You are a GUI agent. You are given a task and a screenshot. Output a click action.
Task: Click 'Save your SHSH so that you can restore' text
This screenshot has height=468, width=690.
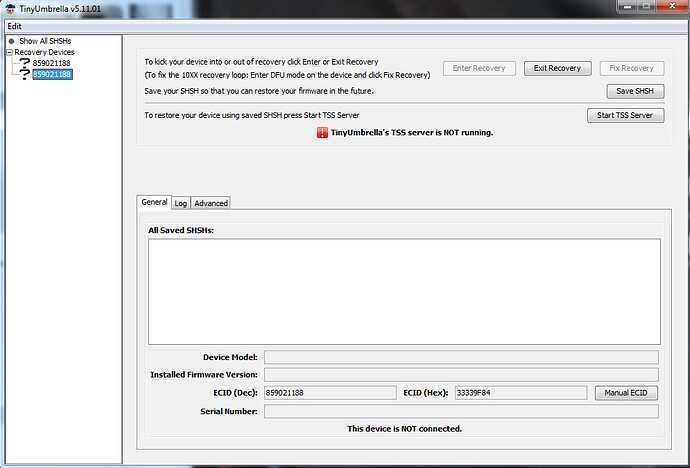[x=259, y=91]
